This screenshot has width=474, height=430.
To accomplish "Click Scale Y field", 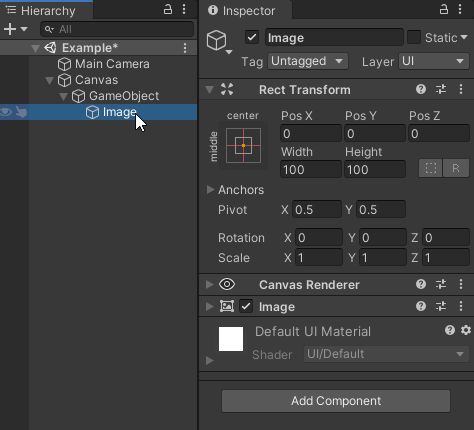I will coord(383,257).
